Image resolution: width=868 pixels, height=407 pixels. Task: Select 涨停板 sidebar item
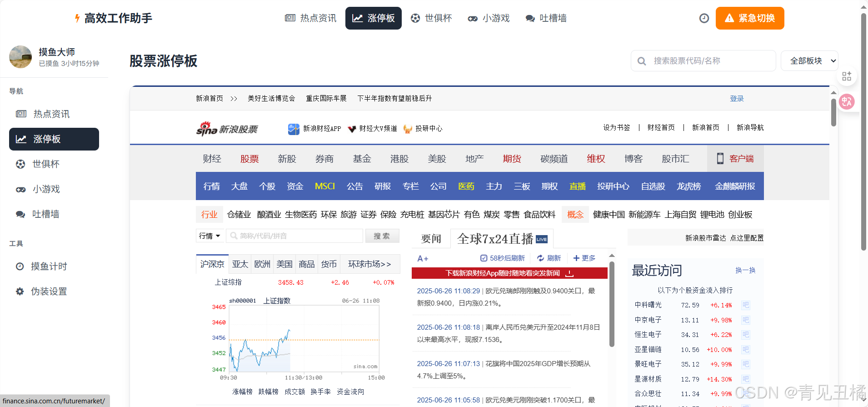click(x=54, y=139)
